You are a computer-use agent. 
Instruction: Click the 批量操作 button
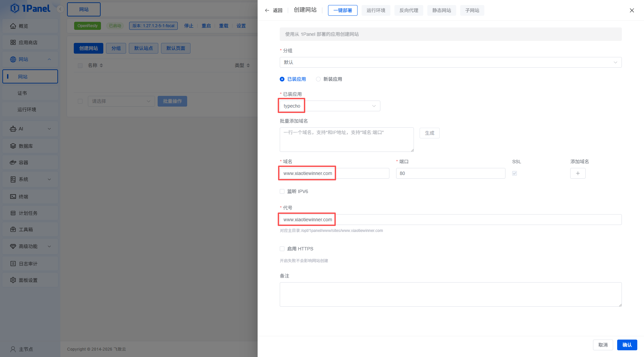[172, 101]
